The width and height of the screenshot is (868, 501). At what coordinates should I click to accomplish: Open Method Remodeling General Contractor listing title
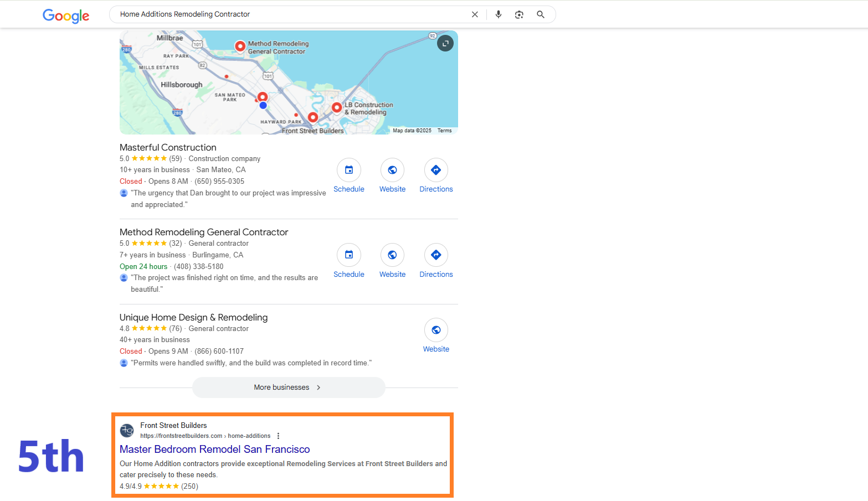tap(204, 232)
